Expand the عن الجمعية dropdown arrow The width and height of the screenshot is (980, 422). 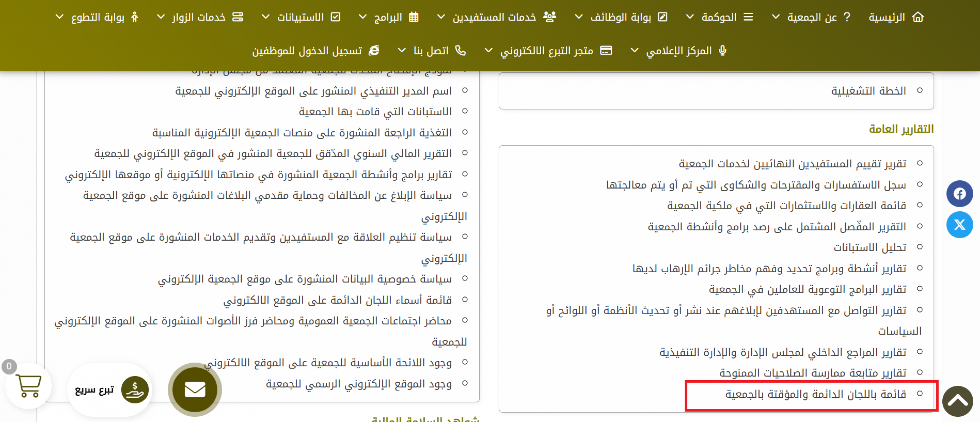pyautogui.click(x=776, y=17)
